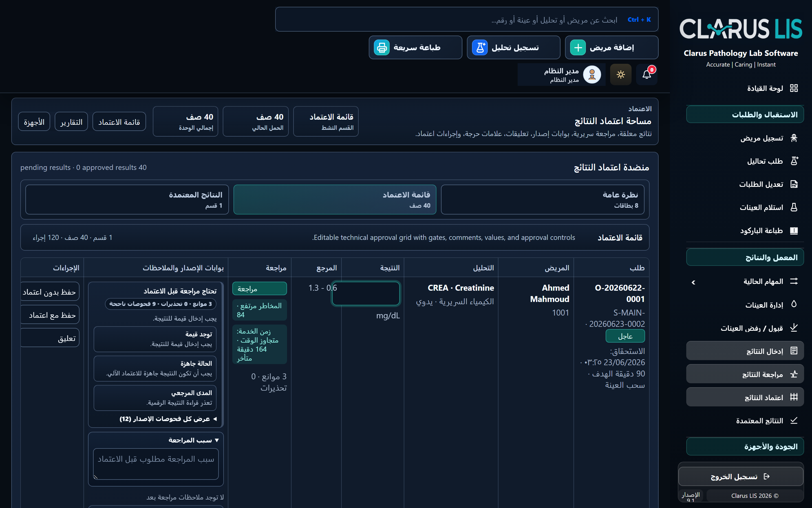
Task: Expand عرض كل فحوصات الإصدار (12)
Action: tap(168, 419)
